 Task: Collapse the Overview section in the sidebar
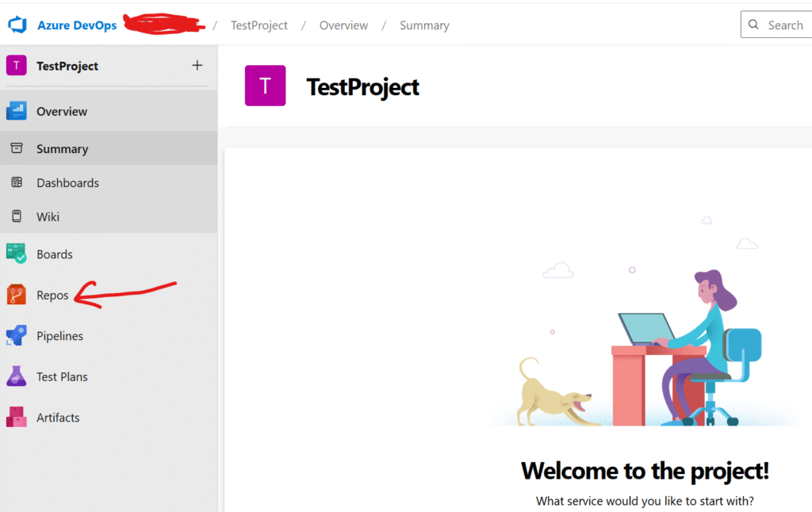(x=109, y=111)
